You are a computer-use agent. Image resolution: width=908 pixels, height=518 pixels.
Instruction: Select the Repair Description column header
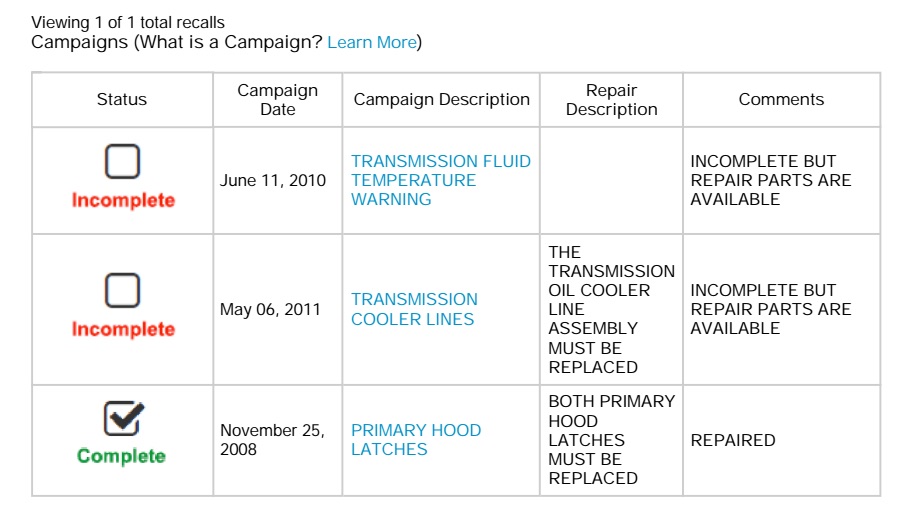(x=611, y=100)
